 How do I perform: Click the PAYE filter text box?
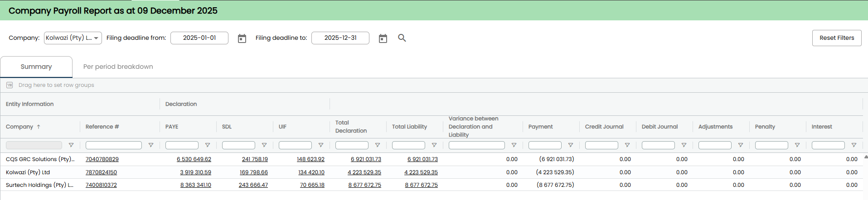coord(182,145)
